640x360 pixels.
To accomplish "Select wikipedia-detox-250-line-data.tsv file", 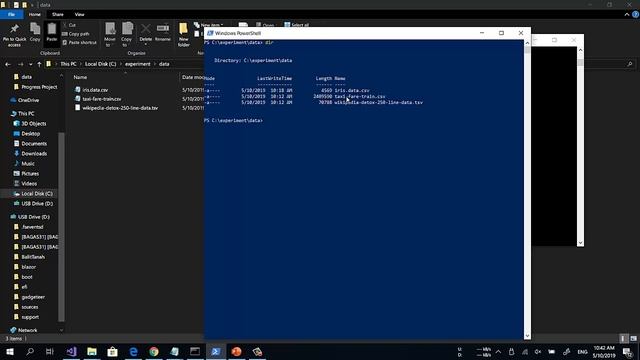I will point(120,108).
